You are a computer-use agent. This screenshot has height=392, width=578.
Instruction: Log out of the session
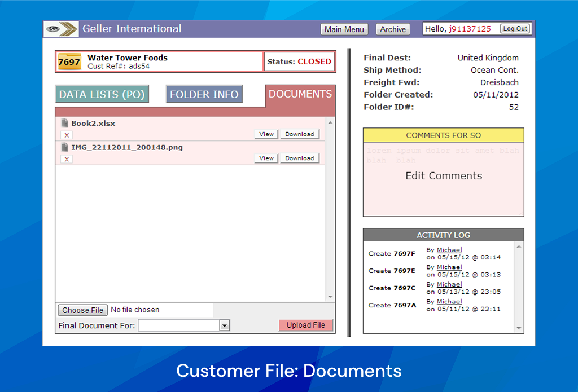[x=514, y=28]
